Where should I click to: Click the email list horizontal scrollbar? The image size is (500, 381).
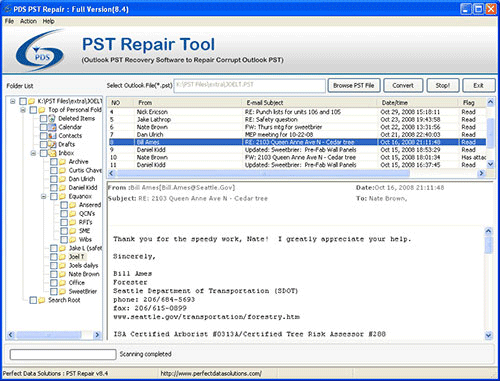pyautogui.click(x=297, y=173)
